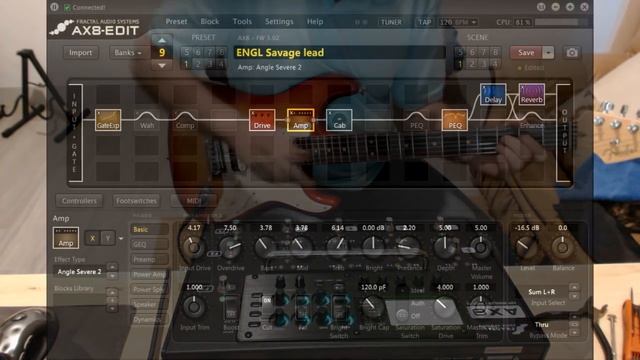Switch to the Speaker page tab
Screen dimensions: 640x360
(x=149, y=304)
